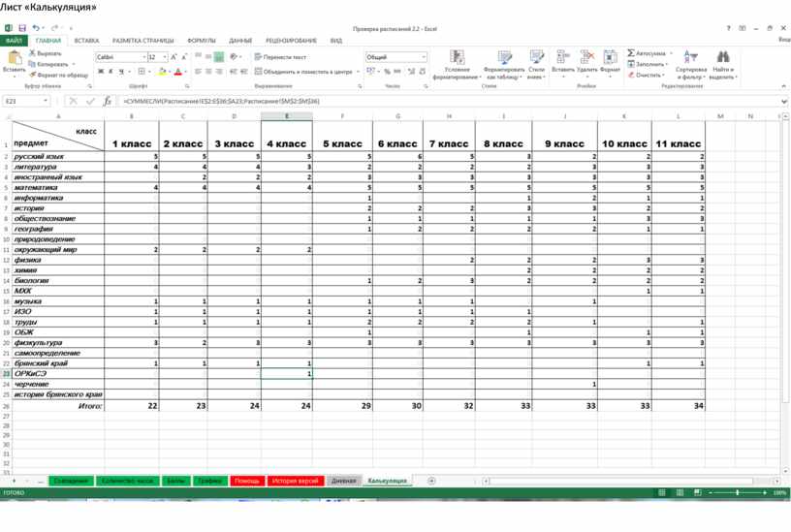Image resolution: width=791 pixels, height=532 pixels.
Task: Click the Format Painter (Формат по образцу) button
Action: click(x=60, y=75)
